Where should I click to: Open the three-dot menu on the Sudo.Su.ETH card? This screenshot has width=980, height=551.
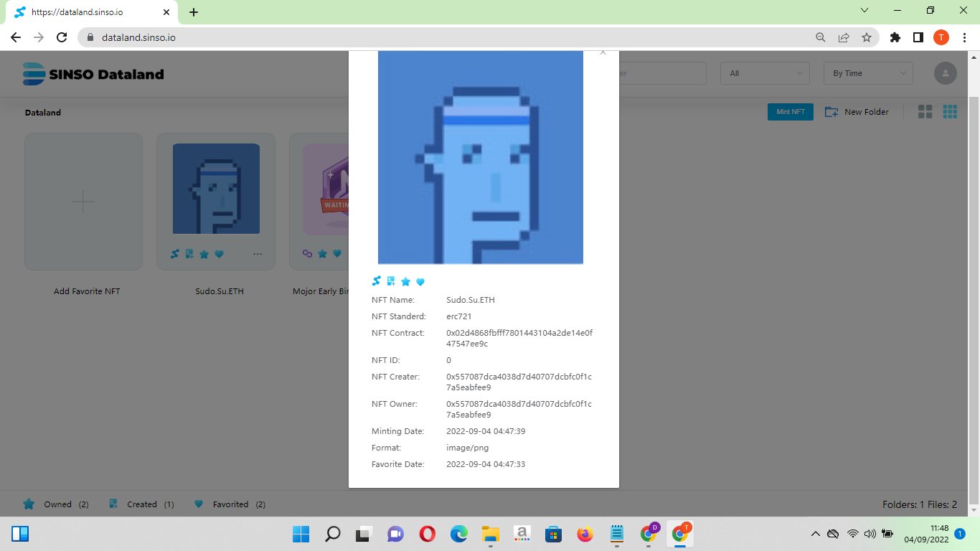coord(258,254)
